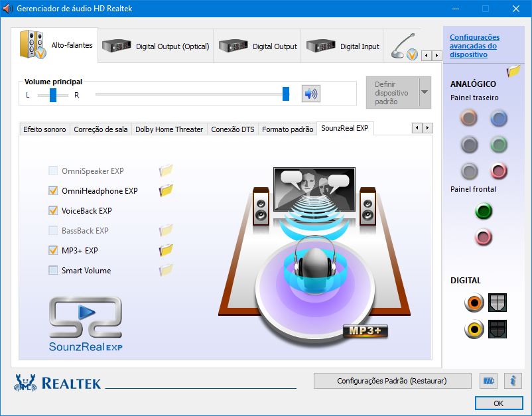Screen dimensions: 532x416
Task: Select the pink front panel jack
Action: pos(484,237)
